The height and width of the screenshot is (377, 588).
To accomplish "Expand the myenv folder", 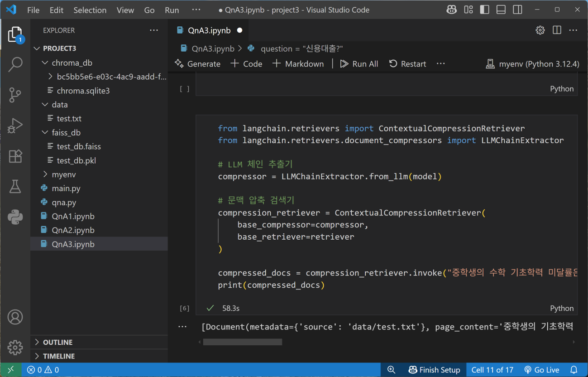I will (x=100, y=174).
